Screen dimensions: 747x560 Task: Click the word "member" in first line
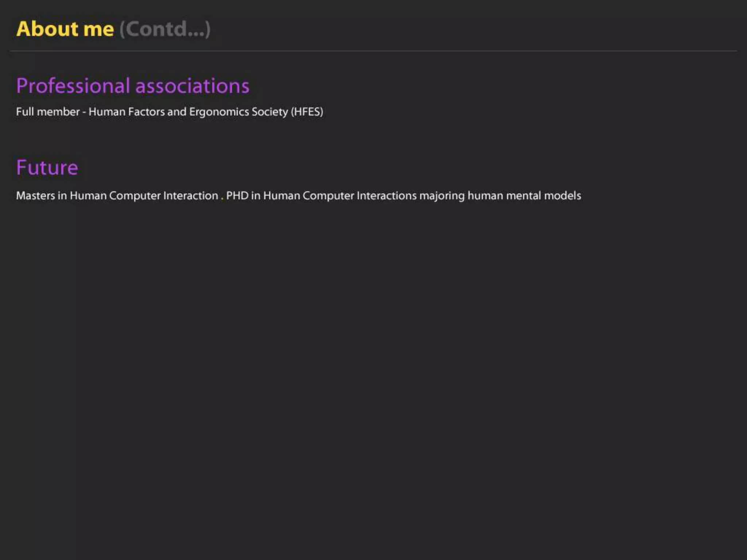(58, 112)
